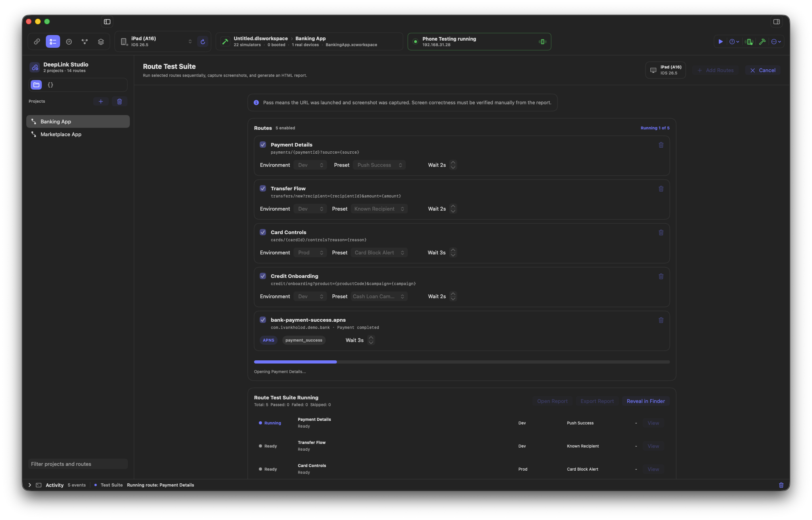Adjust APNS route wait 3s stepper
The height and width of the screenshot is (520, 812).
pos(371,340)
